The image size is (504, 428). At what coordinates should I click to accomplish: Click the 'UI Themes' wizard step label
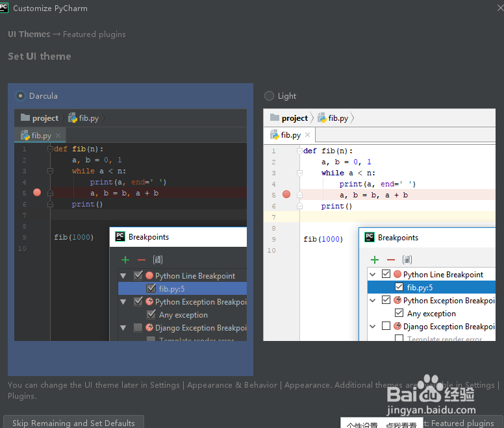tap(29, 34)
